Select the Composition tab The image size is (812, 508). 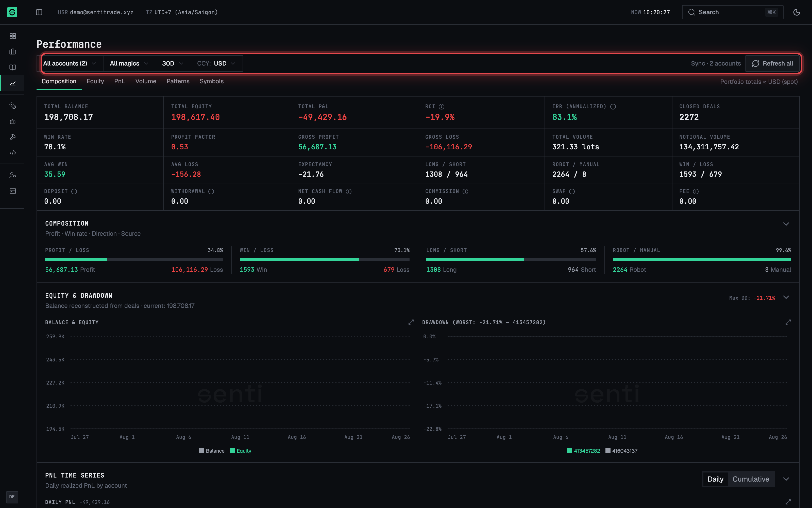(x=59, y=81)
